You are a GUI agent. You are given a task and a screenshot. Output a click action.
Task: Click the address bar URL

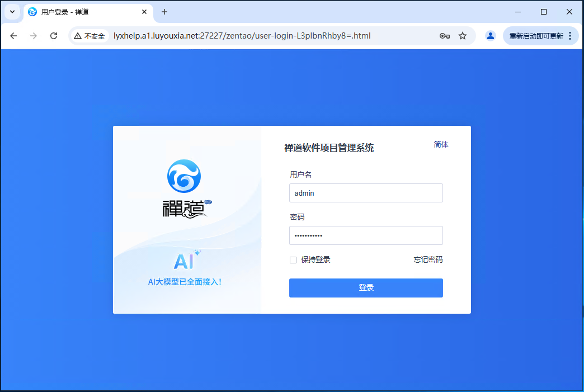(x=242, y=36)
